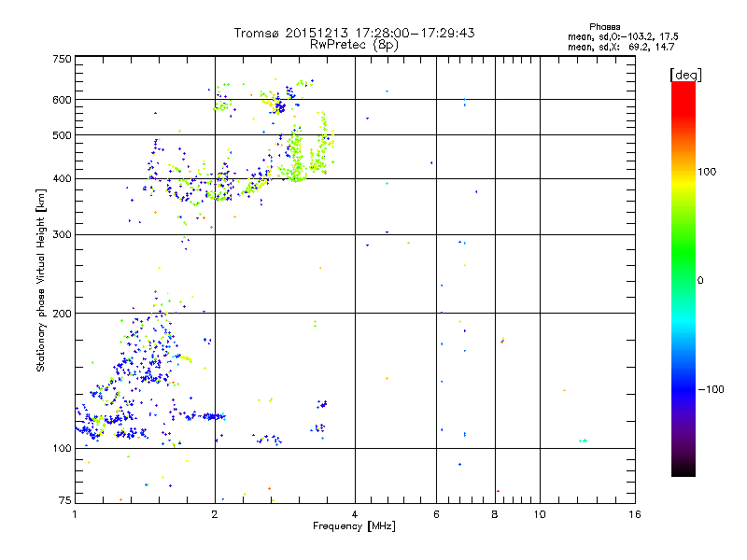
Task: Click y-axis tick label '200'
Action: tap(62, 314)
